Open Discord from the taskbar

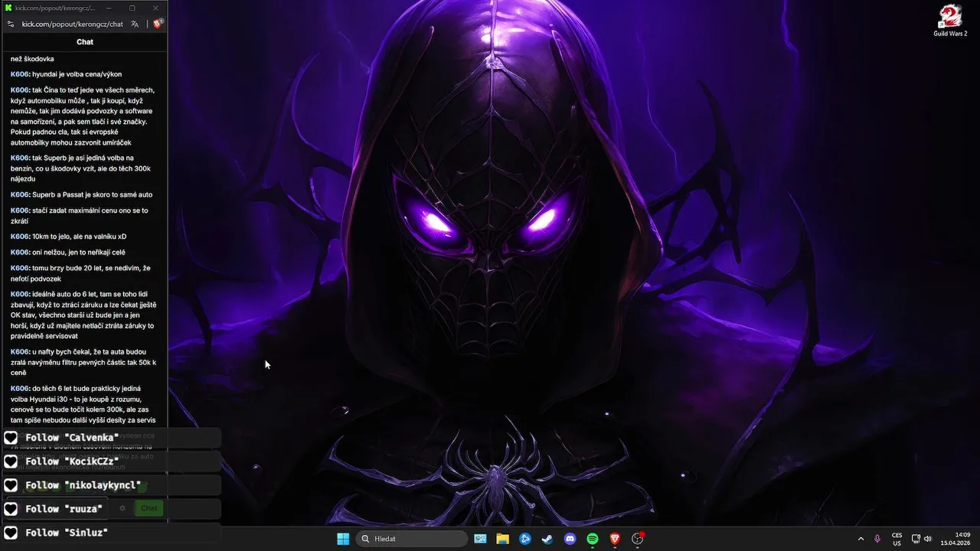tap(570, 539)
